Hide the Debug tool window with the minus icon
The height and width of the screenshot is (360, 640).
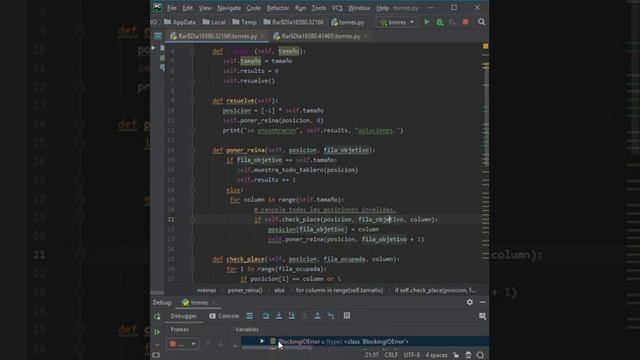[483, 302]
